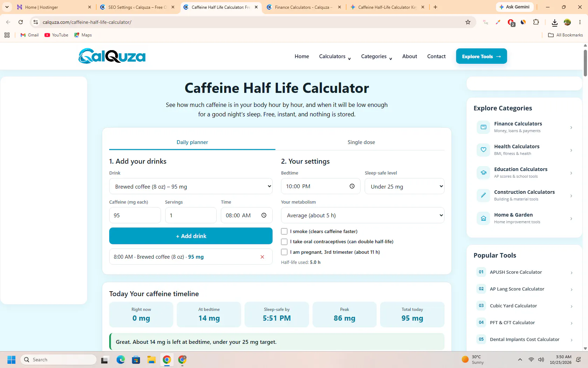Open File Explorer from the taskbar
The image size is (588, 368).
(151, 360)
